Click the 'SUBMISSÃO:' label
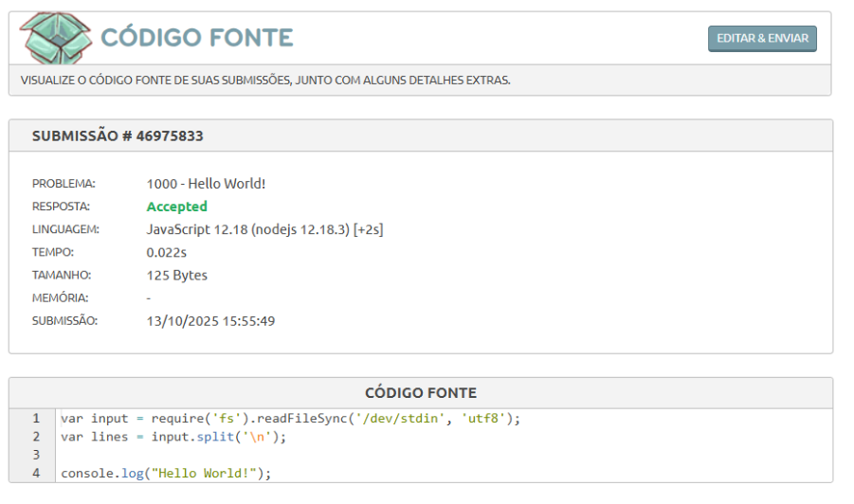This screenshot has width=854, height=504. [64, 321]
